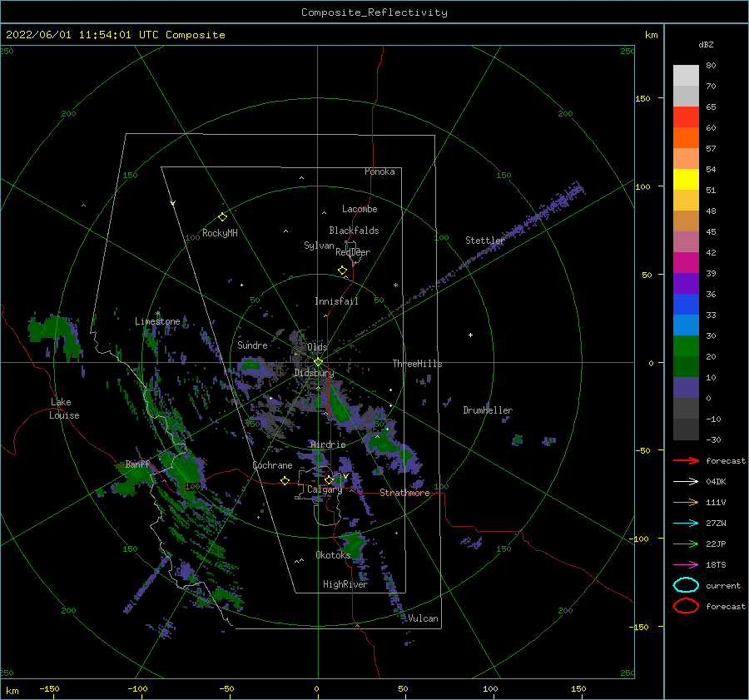
Task: Click the asterisk marker above Limestone
Action: 157,314
